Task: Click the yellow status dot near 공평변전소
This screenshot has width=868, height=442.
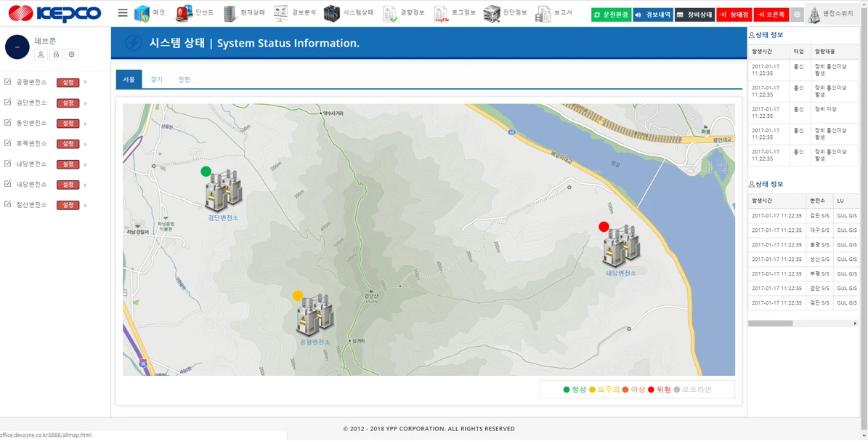Action: point(298,295)
